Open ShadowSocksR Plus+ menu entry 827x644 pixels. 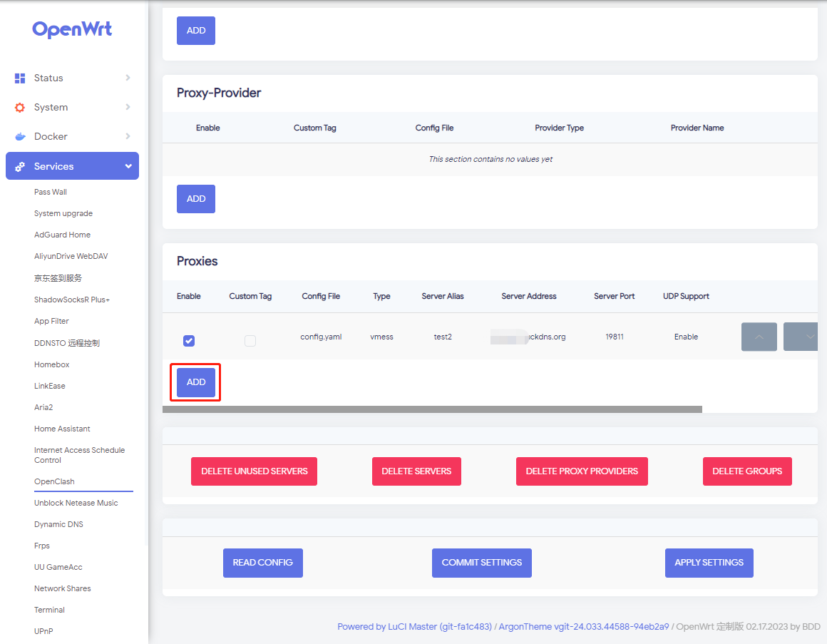(72, 300)
